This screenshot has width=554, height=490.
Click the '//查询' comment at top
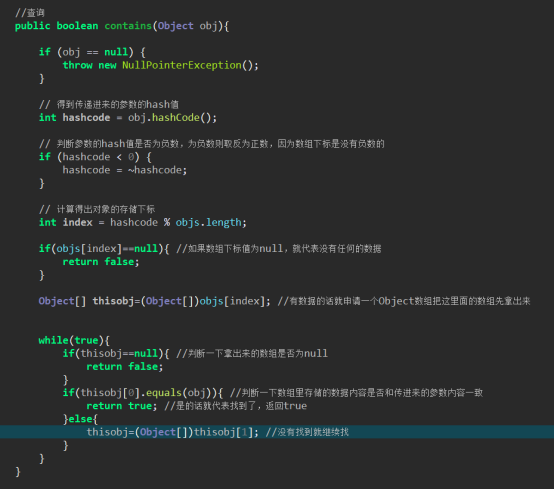coord(30,13)
